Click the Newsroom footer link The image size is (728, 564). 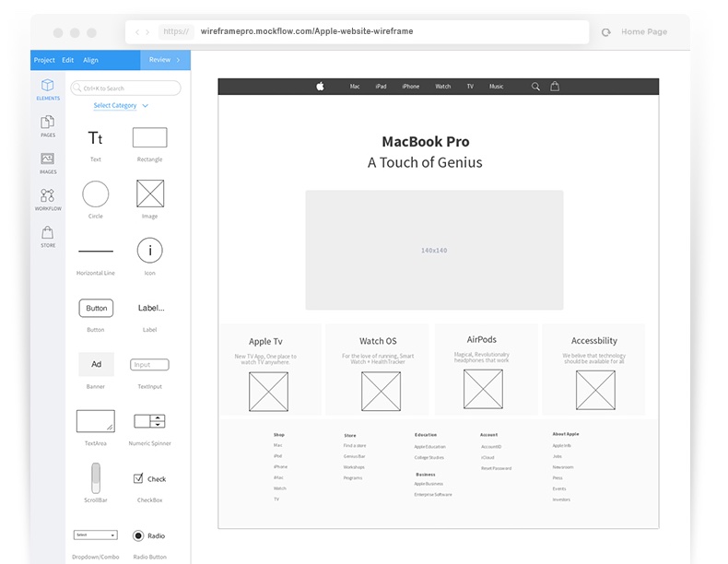(563, 467)
